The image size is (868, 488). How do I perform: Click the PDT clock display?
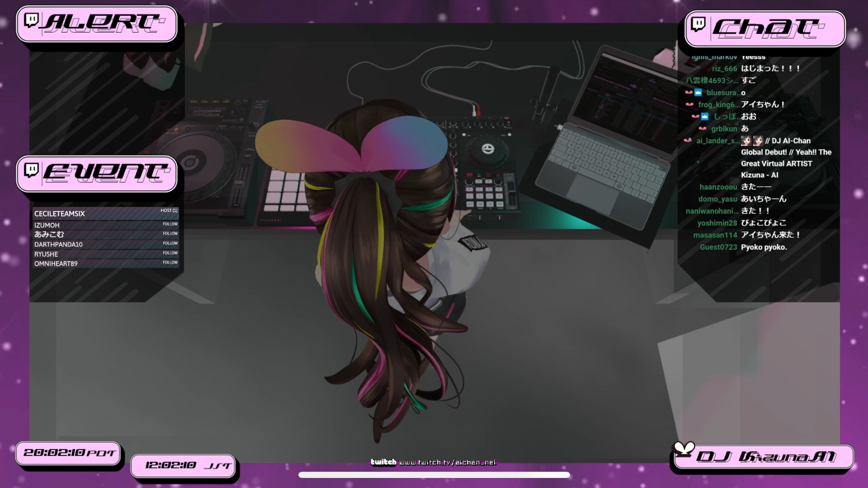tap(69, 453)
